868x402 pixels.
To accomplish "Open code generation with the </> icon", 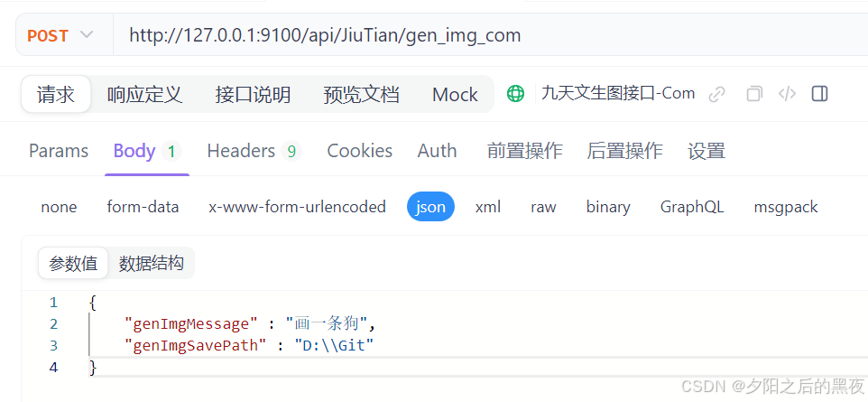I will 787,94.
